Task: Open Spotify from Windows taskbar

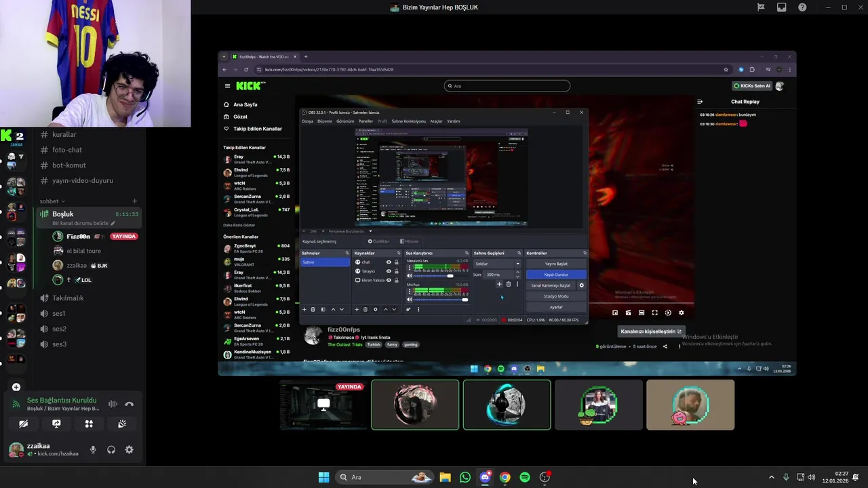Action: tap(525, 477)
